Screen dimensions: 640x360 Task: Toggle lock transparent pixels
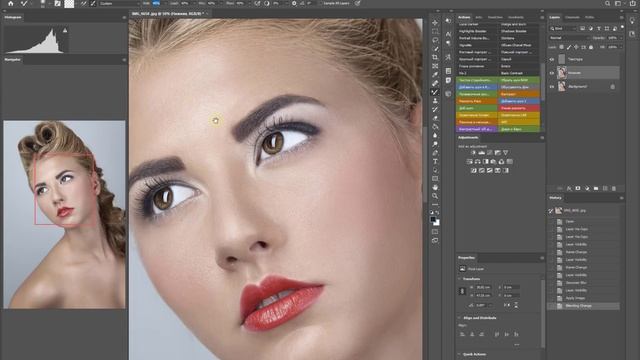(x=562, y=47)
